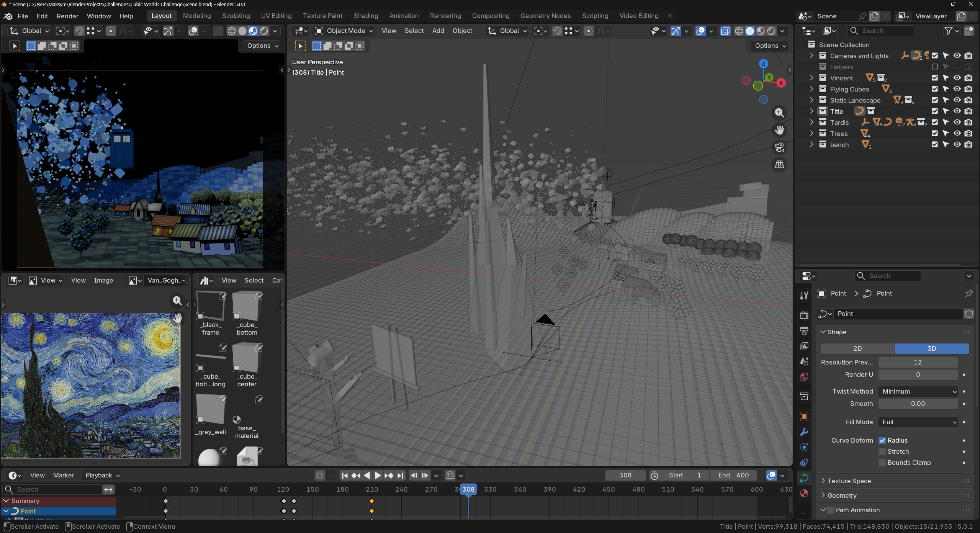Click the orange keyframe on Point row

(371, 511)
